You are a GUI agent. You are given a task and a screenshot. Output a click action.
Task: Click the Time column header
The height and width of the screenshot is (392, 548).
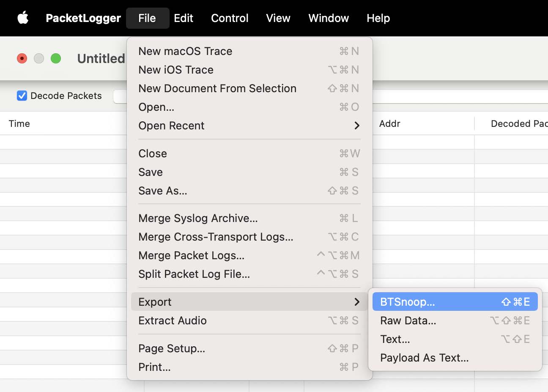[19, 123]
